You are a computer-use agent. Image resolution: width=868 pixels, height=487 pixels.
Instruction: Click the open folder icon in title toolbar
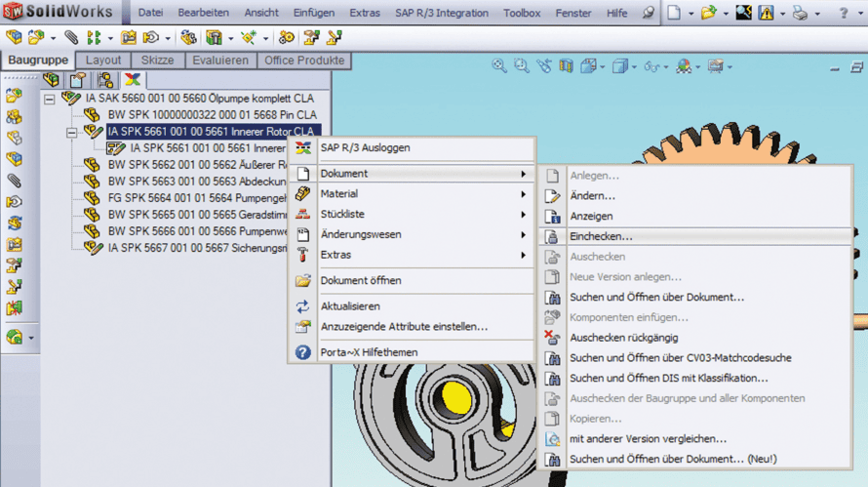(709, 13)
